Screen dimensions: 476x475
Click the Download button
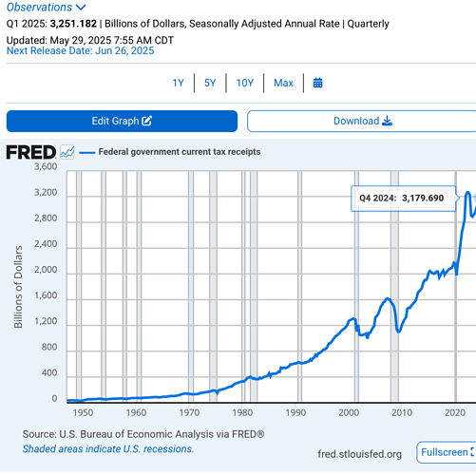(362, 121)
